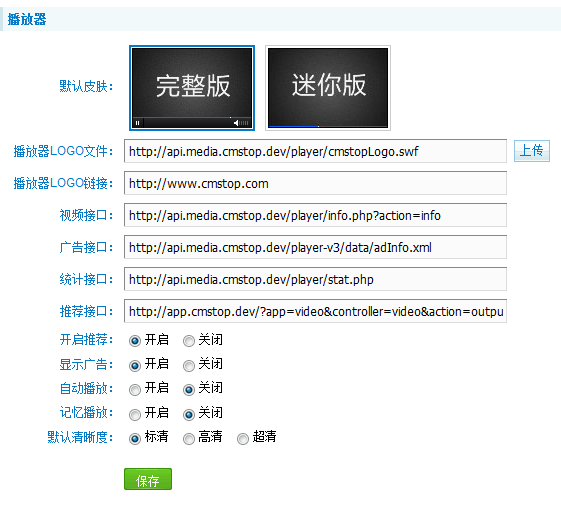Viewport: 561px width, 507px height.
Task: Click the green 保存 save button
Action: [x=148, y=479]
